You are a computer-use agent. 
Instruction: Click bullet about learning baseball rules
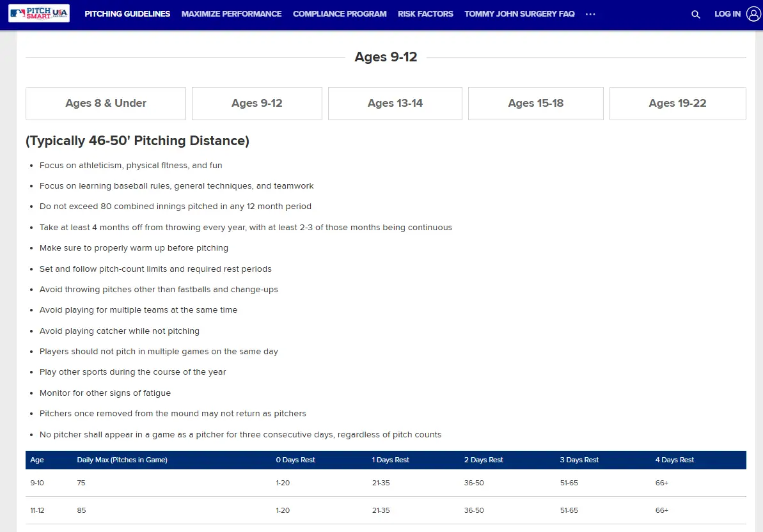click(x=177, y=186)
